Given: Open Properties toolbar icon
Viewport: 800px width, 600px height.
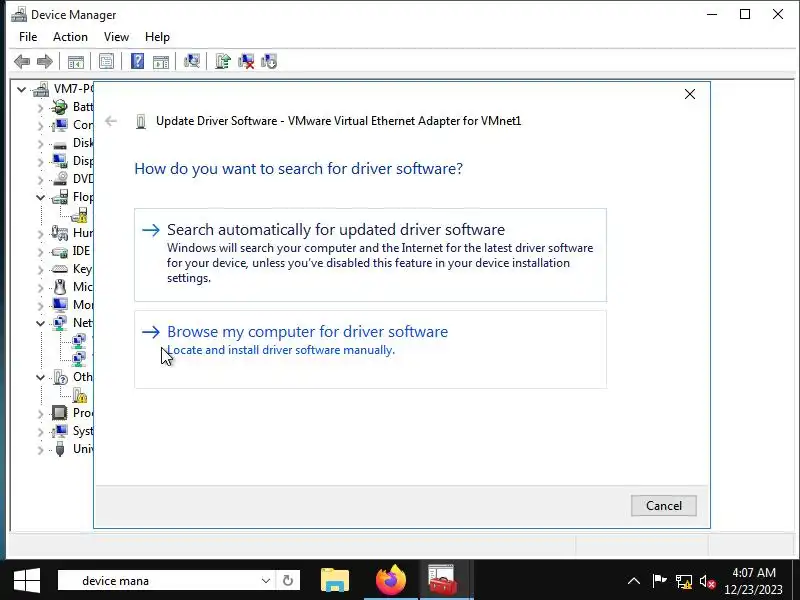Looking at the screenshot, I should (x=106, y=62).
